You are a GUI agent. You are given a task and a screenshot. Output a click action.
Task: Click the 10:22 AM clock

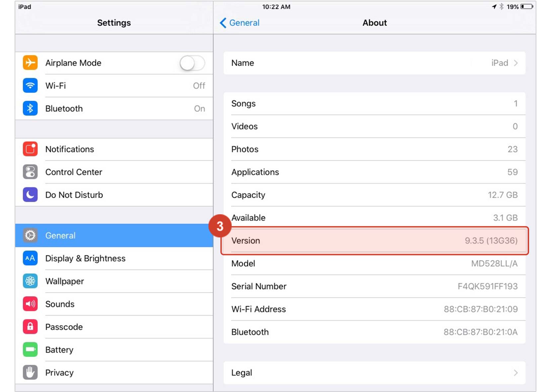[x=276, y=7]
